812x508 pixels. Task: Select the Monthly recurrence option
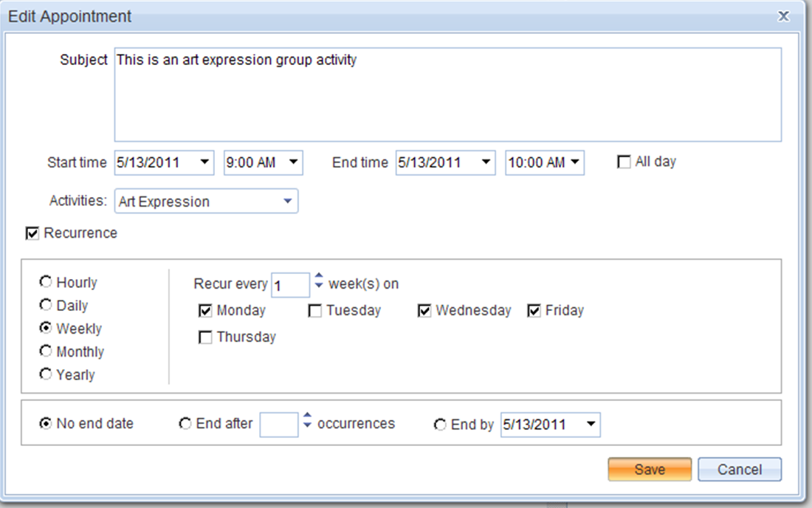46,351
